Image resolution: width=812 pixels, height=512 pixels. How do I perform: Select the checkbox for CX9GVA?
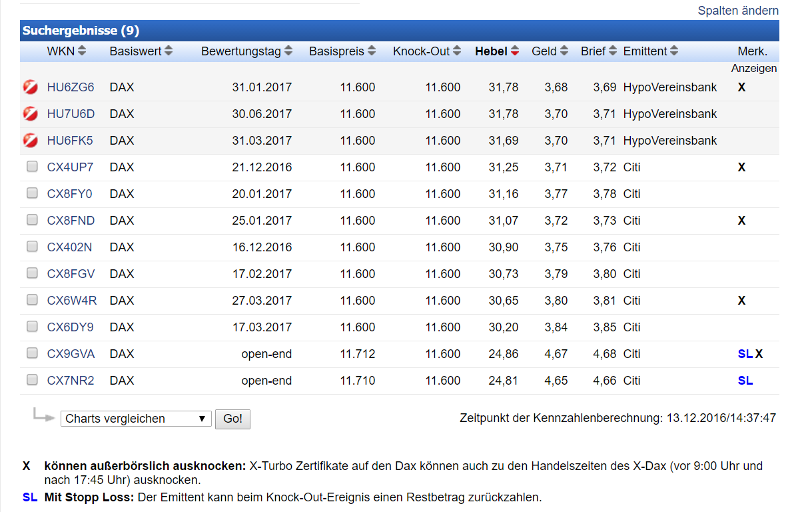pyautogui.click(x=31, y=353)
